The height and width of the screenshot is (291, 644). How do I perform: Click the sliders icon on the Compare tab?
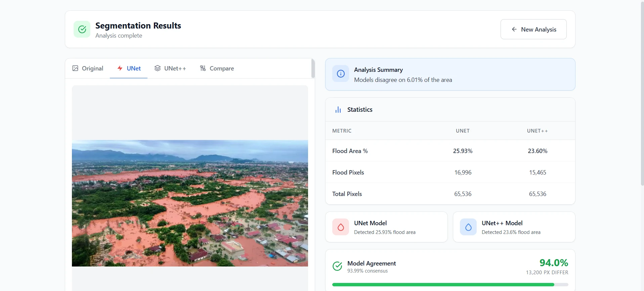(x=203, y=68)
